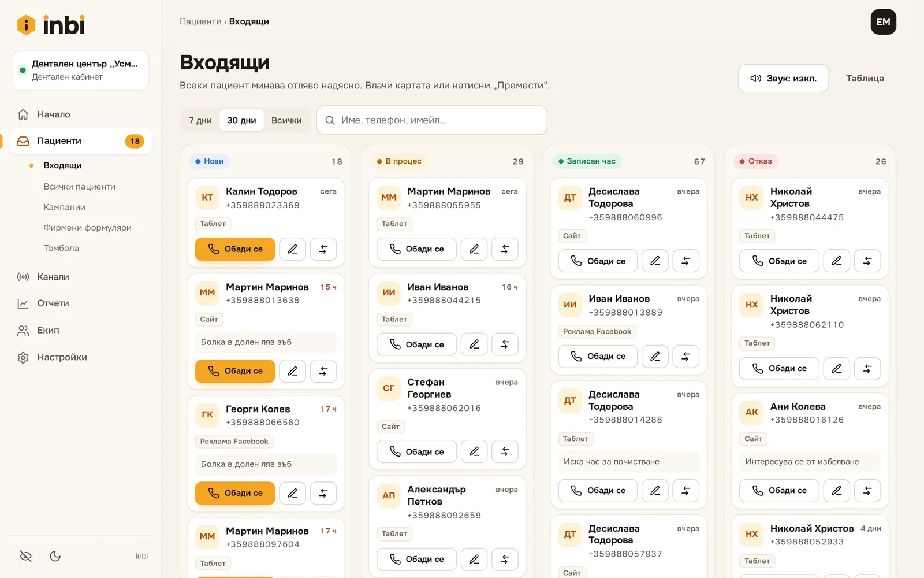
Task: Edit the card of Десислава Тодорова +359888014288
Action: pyautogui.click(x=655, y=491)
